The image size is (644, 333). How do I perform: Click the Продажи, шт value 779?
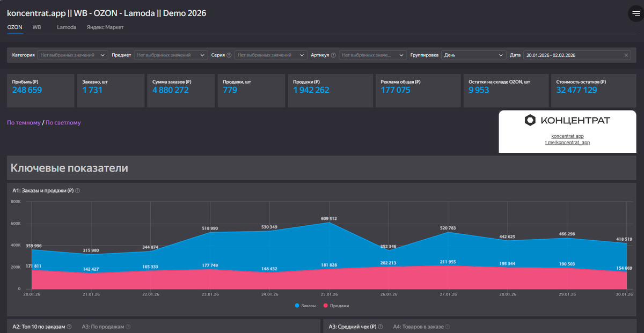click(230, 90)
